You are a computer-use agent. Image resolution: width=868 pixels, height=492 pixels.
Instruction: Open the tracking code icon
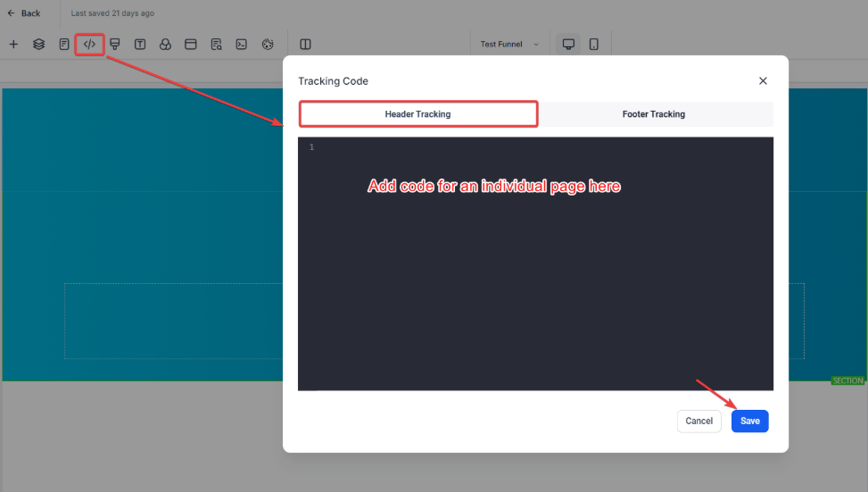(x=89, y=44)
